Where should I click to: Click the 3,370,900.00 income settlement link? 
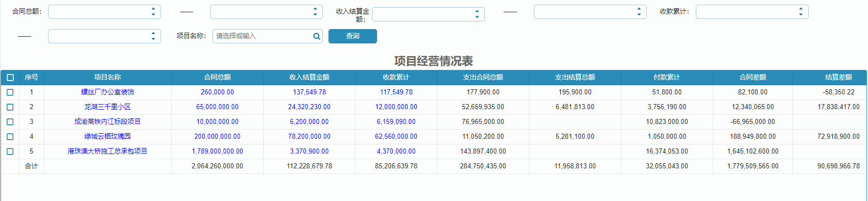[x=309, y=152]
